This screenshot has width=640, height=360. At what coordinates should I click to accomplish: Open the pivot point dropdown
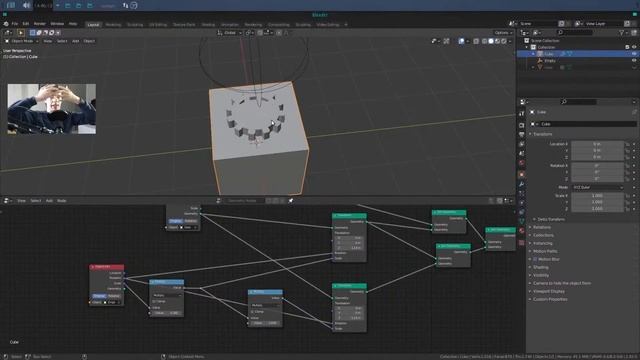(x=249, y=33)
